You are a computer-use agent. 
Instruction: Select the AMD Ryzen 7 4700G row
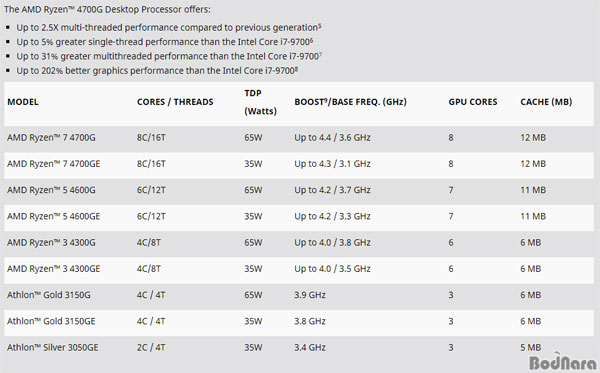(x=299, y=138)
